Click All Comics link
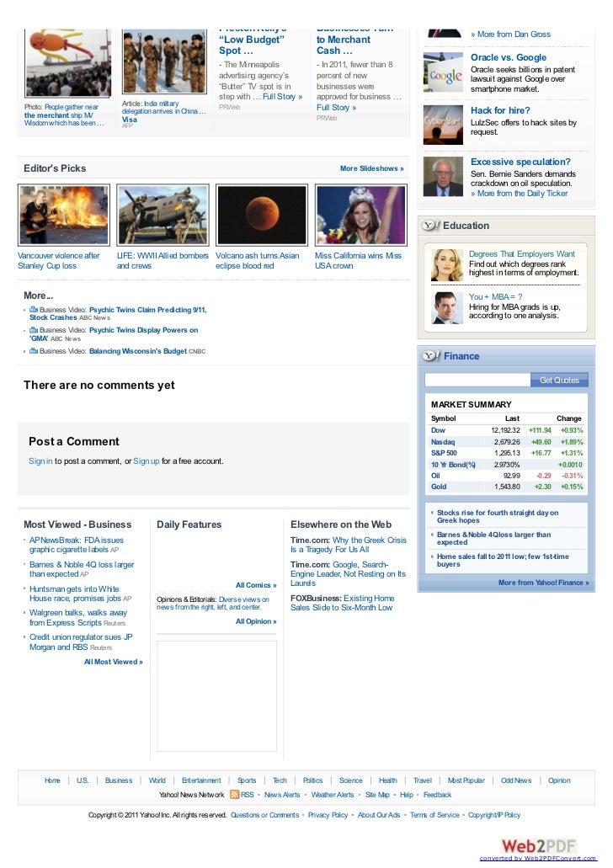Screen dimensions: 613x868 (x=256, y=585)
